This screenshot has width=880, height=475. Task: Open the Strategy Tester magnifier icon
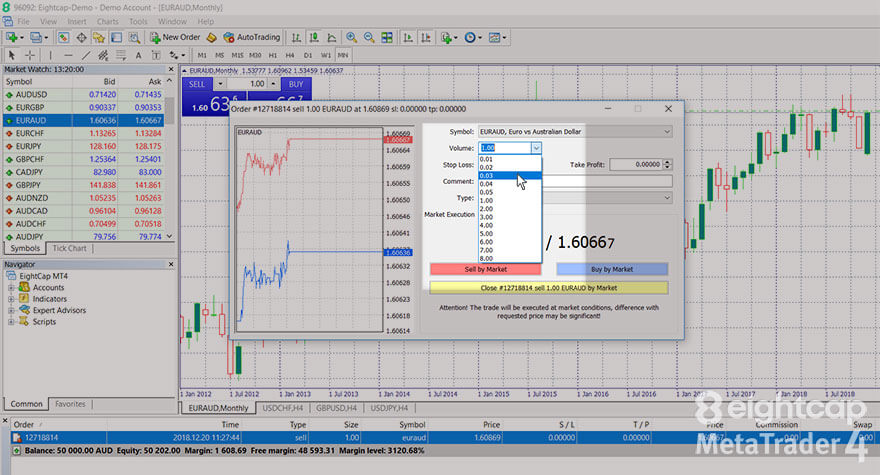(134, 38)
